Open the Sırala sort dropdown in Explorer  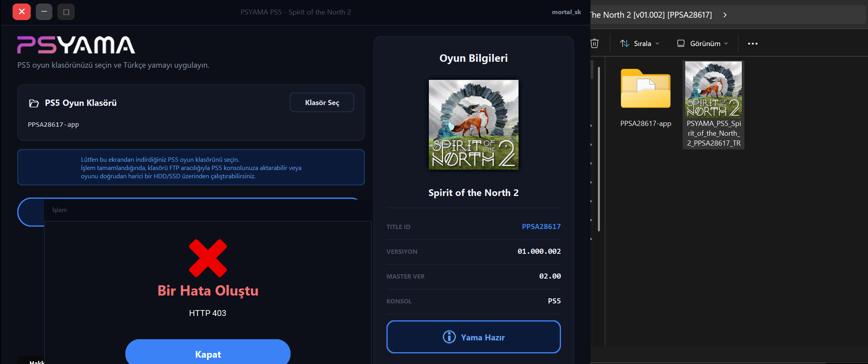640,43
